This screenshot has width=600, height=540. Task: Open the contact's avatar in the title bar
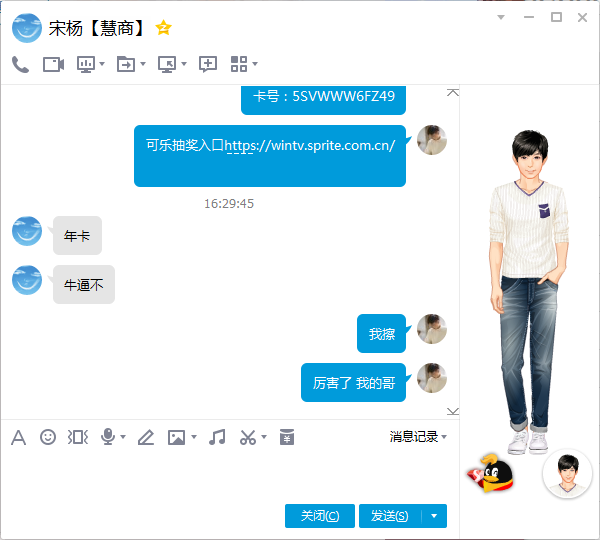coord(27,28)
